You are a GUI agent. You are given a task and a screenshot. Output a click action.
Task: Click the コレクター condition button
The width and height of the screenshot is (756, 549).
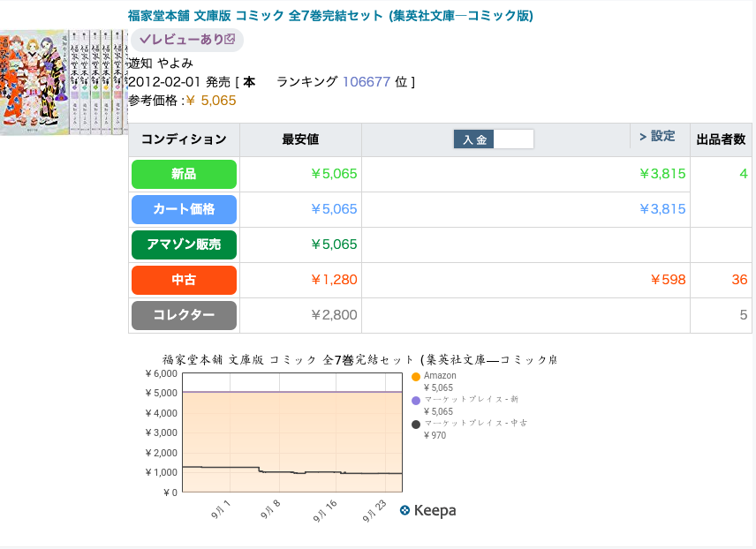(x=185, y=315)
